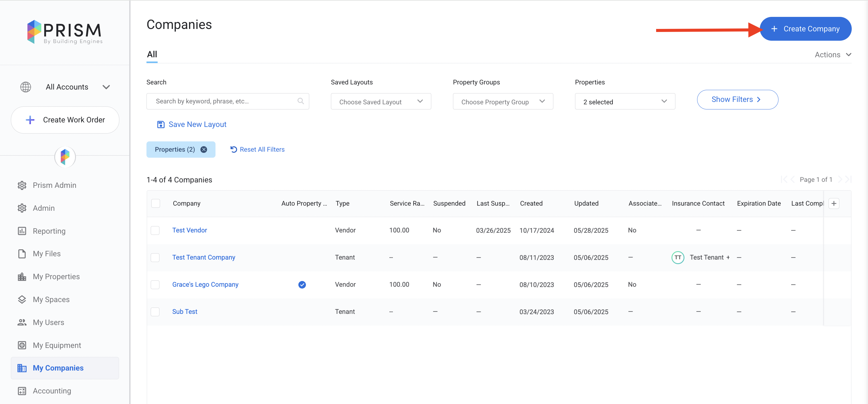This screenshot has height=404, width=868.
Task: Open the Actions dropdown
Action: pos(833,55)
